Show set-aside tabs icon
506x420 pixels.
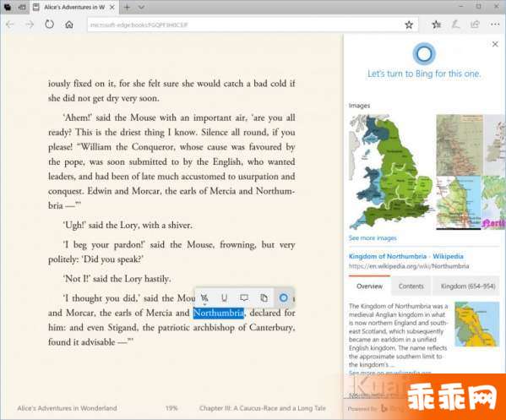(8, 7)
